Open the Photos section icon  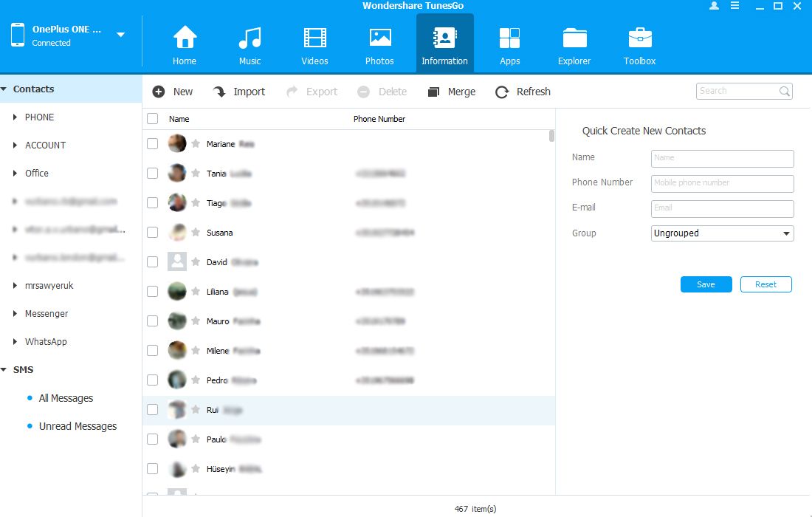379,38
